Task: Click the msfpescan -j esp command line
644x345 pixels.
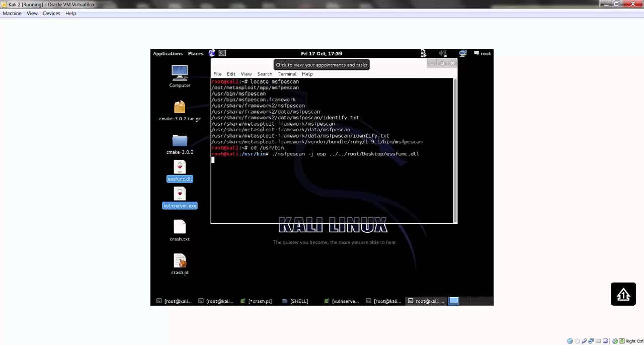Action: click(315, 154)
